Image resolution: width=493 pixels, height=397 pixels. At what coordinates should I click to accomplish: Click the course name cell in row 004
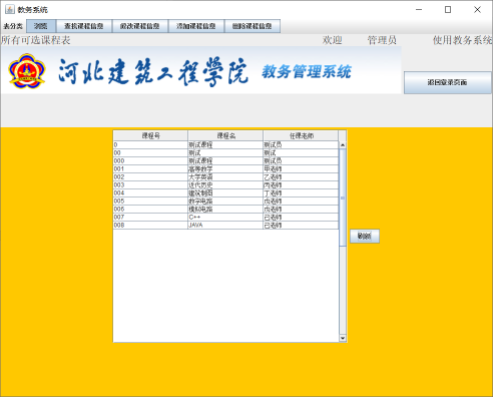click(225, 193)
